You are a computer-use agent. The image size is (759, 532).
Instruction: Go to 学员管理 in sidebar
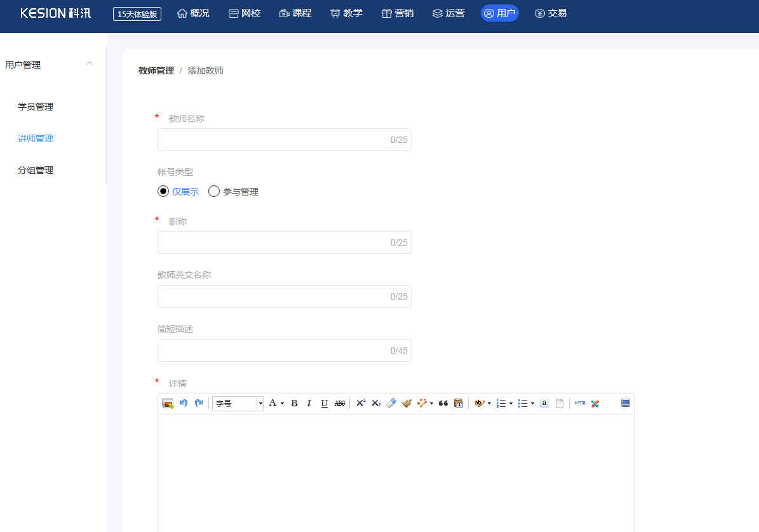click(36, 107)
